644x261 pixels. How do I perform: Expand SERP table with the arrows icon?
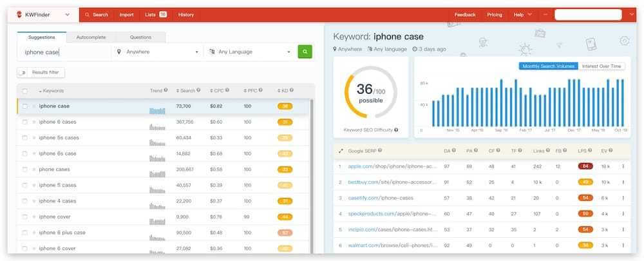click(341, 151)
